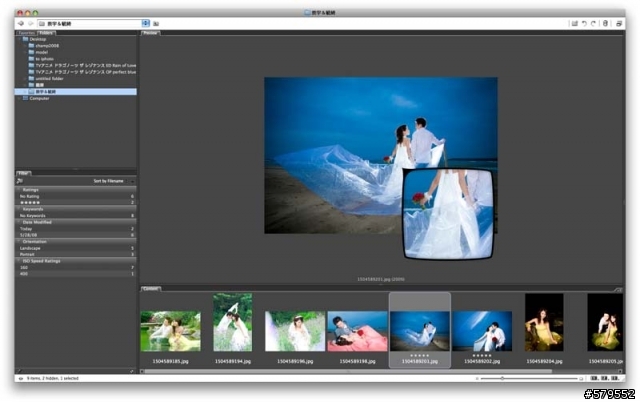640x402 pixels.
Task: Go forward with the forward arrow
Action: coord(31,23)
